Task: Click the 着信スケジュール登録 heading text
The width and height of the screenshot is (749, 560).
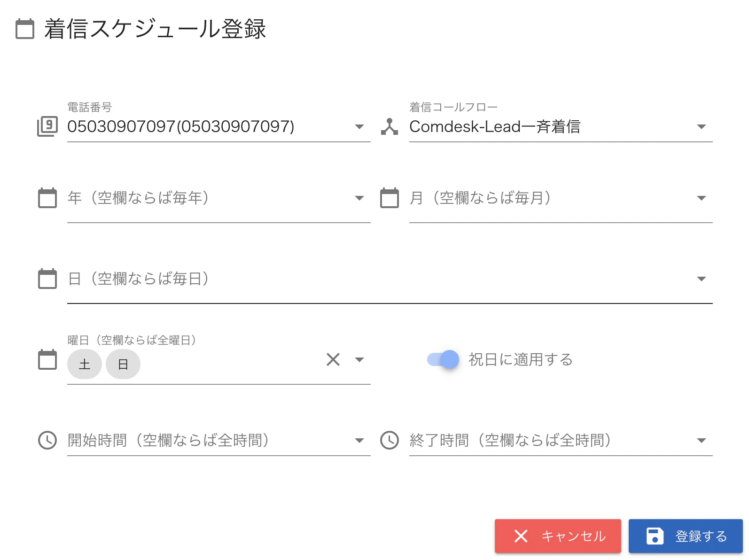Action: point(155,29)
